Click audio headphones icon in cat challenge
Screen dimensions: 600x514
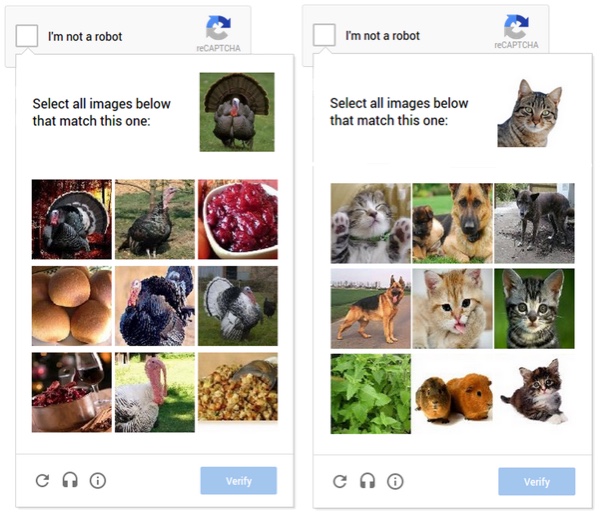(367, 481)
